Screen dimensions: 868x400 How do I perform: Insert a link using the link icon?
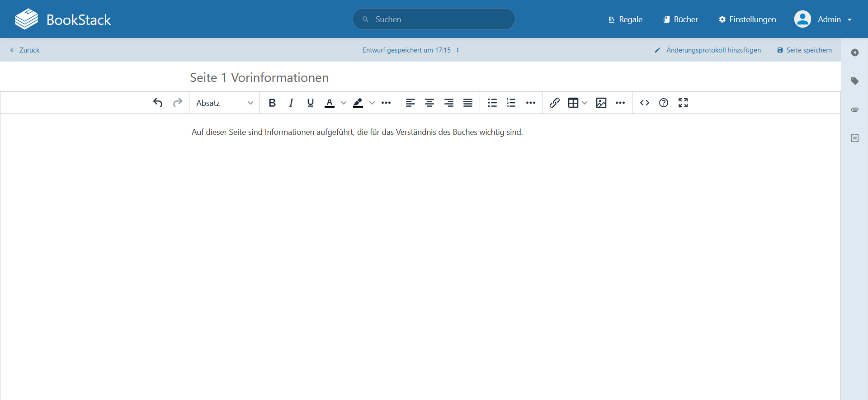point(555,103)
